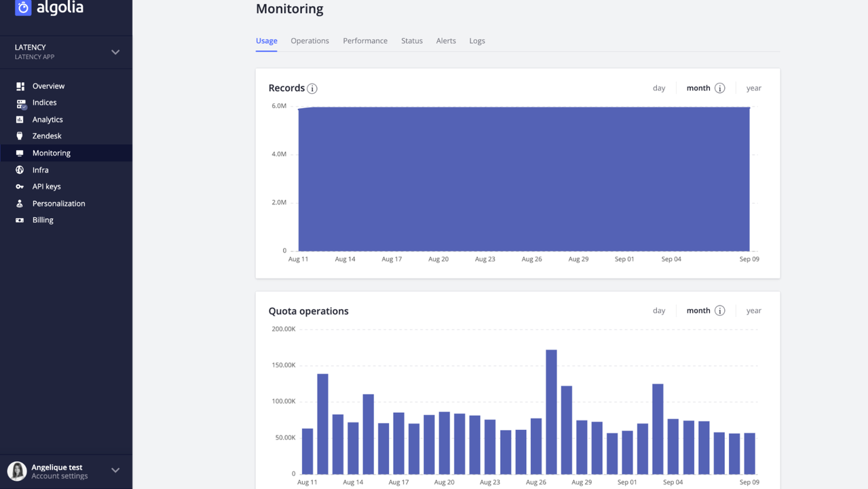
Task: Click the Overview dashboard icon in sidebar
Action: click(20, 86)
